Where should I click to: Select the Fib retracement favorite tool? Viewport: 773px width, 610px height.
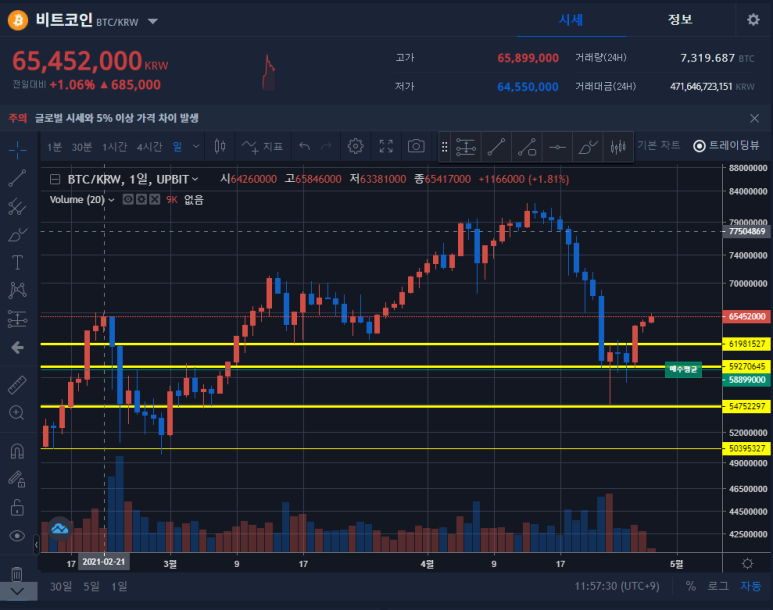tap(466, 147)
